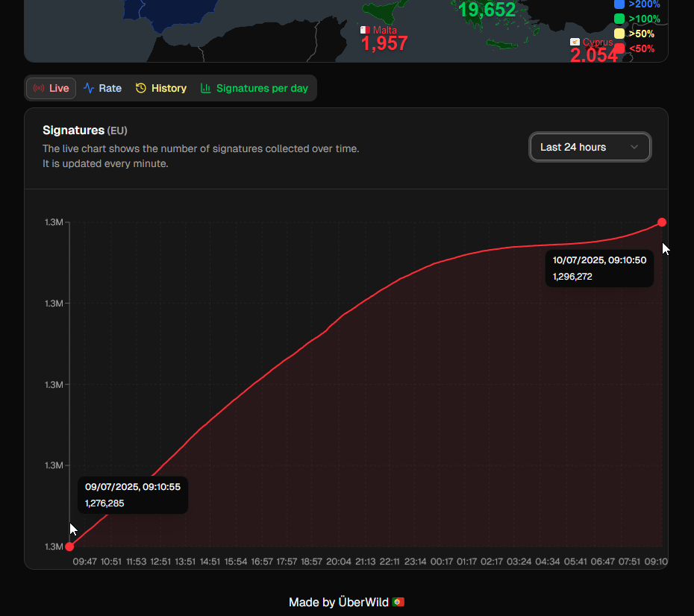Open the History tab
Image resolution: width=694 pixels, height=616 pixels.
click(x=160, y=88)
